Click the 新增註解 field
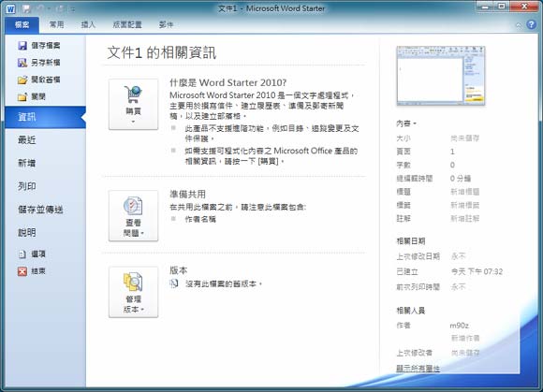Image resolution: width=543 pixels, height=392 pixels. (x=464, y=219)
